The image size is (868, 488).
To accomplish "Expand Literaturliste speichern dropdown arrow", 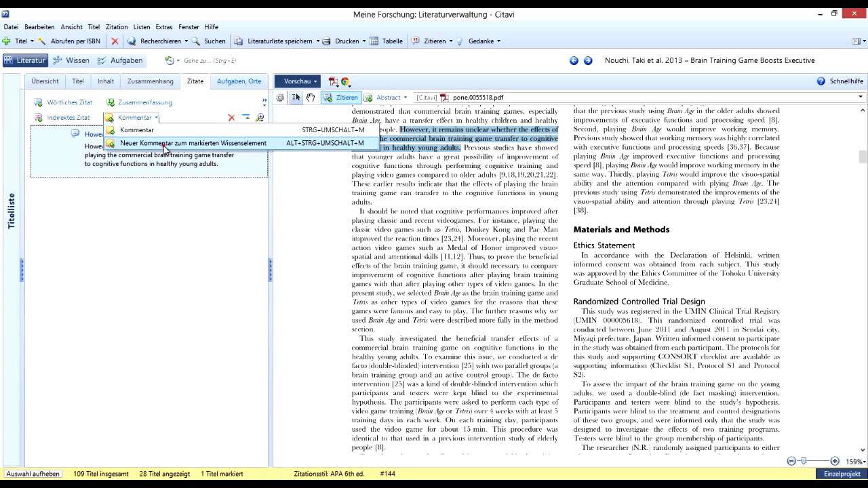I will (x=317, y=41).
